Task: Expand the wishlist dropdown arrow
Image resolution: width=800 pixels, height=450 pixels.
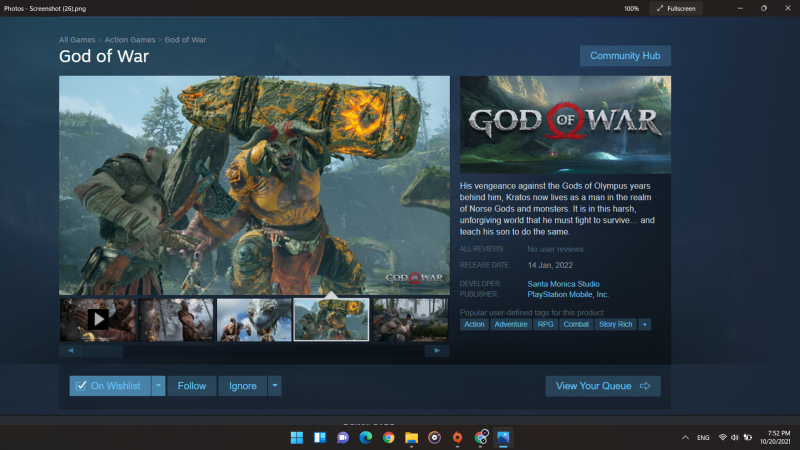Action: point(158,386)
